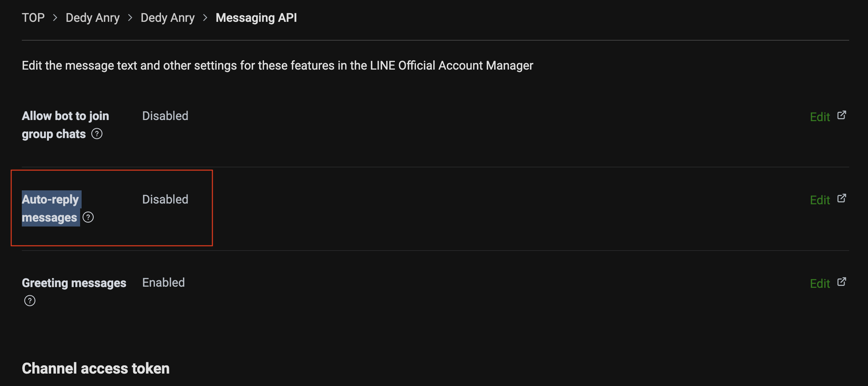The width and height of the screenshot is (868, 386).
Task: Edit the Auto-reply messages setting
Action: [820, 200]
